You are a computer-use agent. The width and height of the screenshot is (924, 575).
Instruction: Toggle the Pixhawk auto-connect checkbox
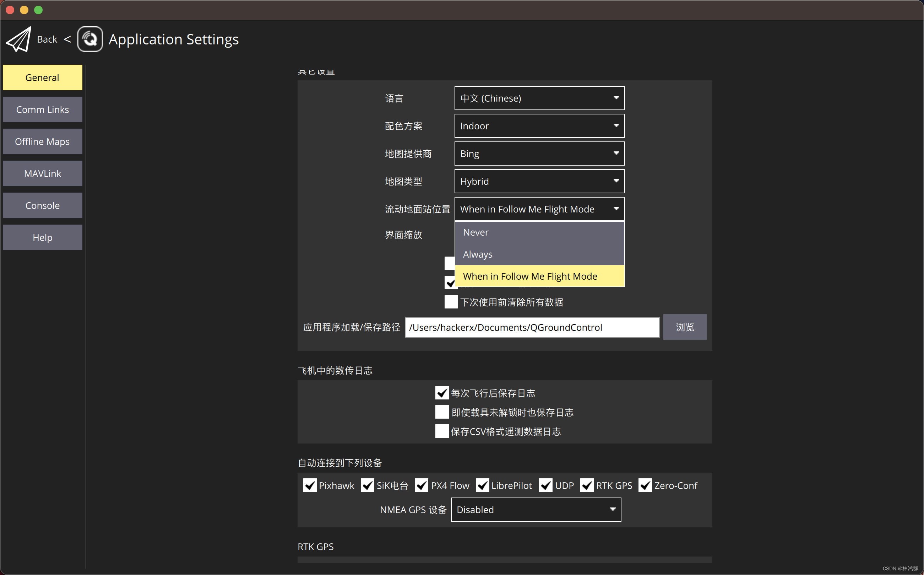310,485
